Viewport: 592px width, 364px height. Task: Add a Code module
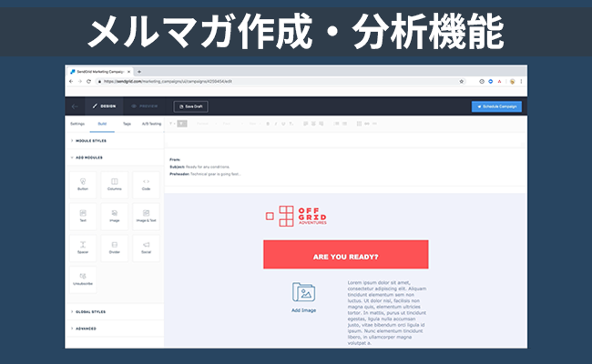[146, 185]
